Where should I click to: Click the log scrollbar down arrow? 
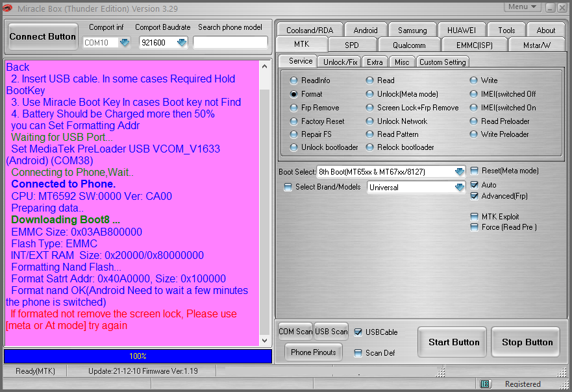(x=264, y=341)
